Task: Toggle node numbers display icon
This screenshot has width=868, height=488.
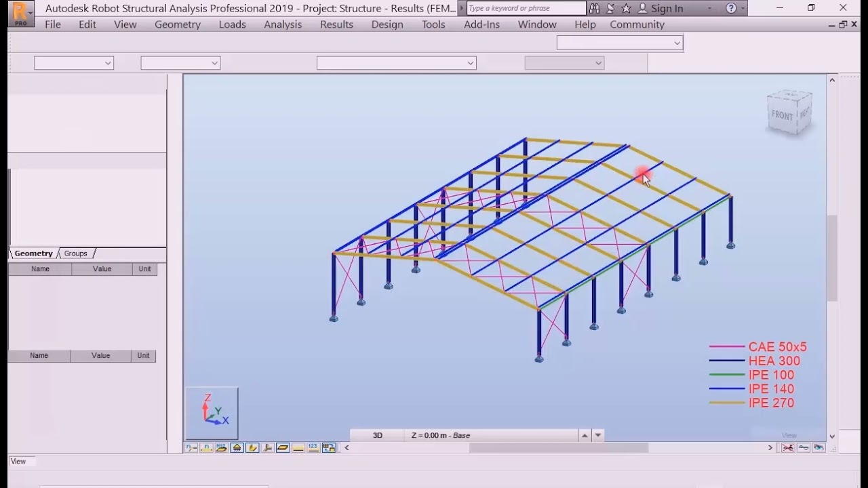Action: click(191, 447)
